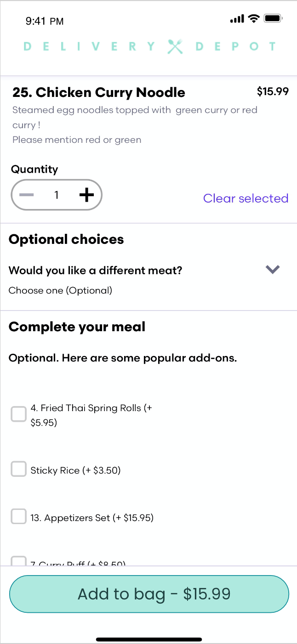297x644 pixels.
Task: Expand 'Choose one (Optional)' selection
Action: click(x=60, y=290)
